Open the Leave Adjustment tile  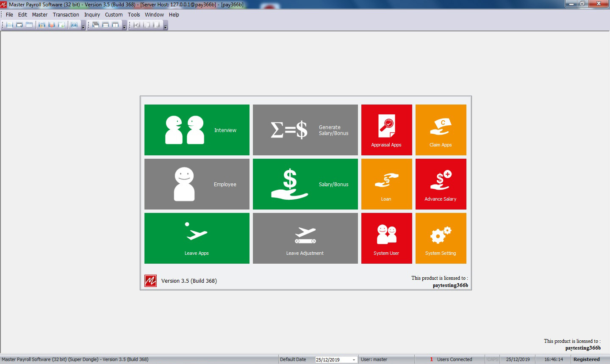point(305,238)
